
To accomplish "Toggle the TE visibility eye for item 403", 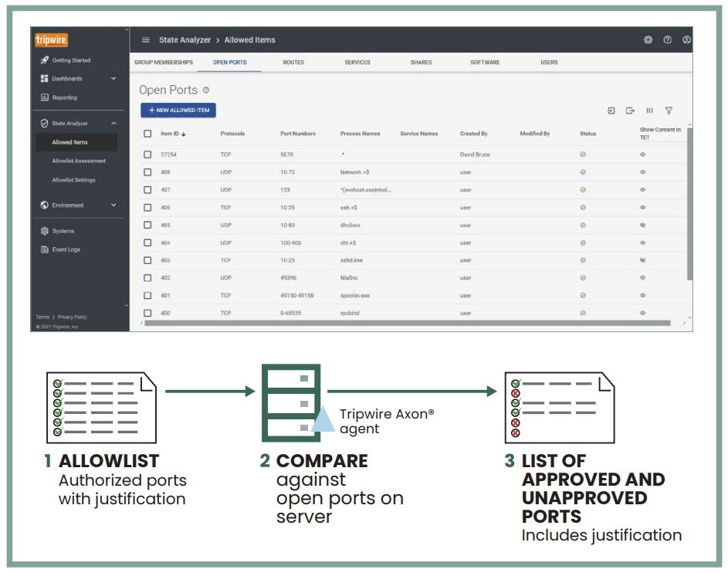I will tap(643, 260).
